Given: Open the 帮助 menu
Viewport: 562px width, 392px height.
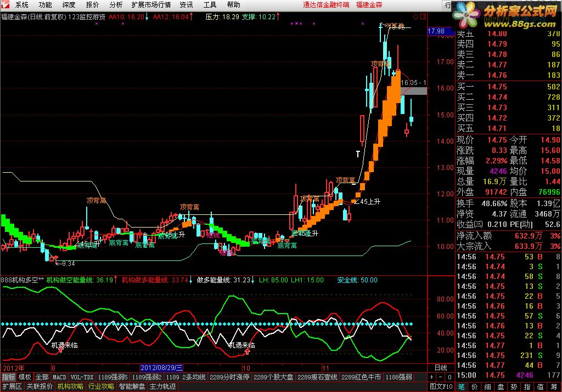Looking at the screenshot, I should pos(234,4).
